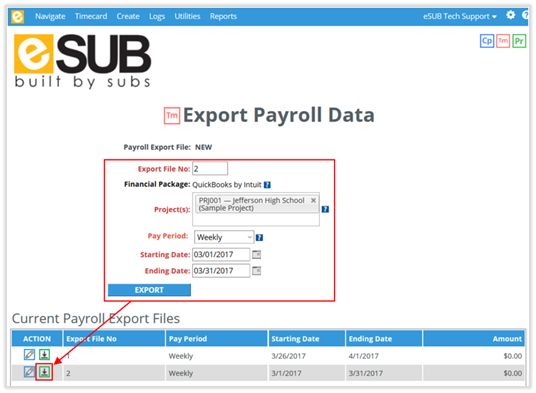Screen dimensions: 536x393
Task: Click Weekly cell in export file 1 row
Action: pos(181,356)
